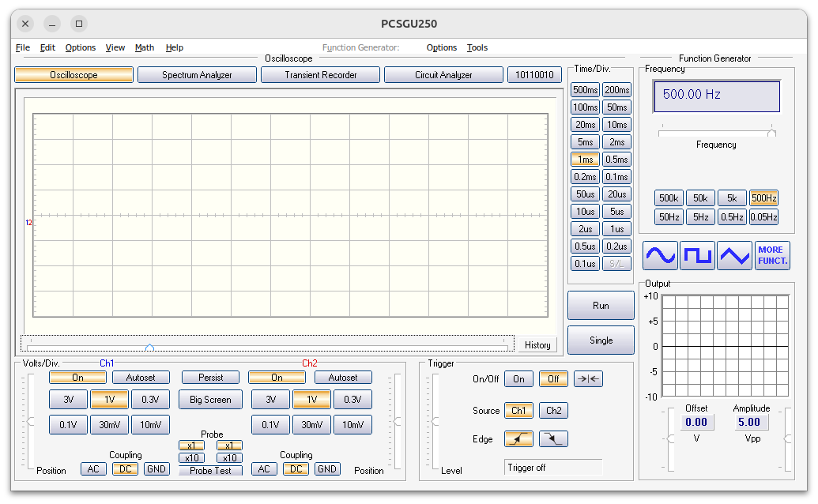This screenshot has width=818, height=504.
Task: Set Ch1 volts per division to 3V
Action: coord(68,399)
